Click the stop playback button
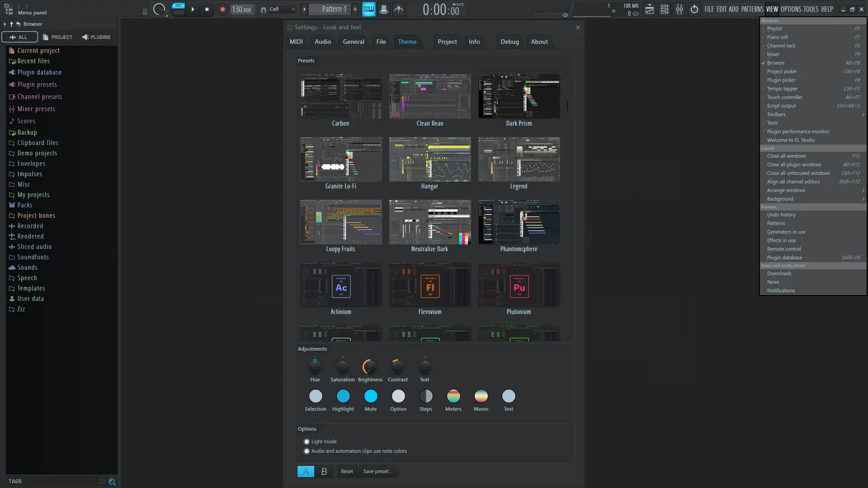Viewport: 868px width, 488px height. [207, 9]
